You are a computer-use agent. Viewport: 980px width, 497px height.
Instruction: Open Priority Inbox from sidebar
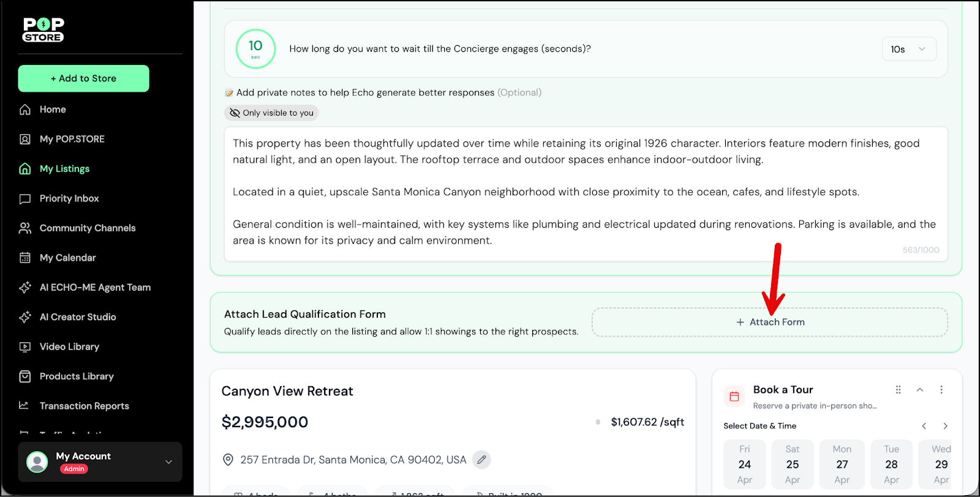69,198
